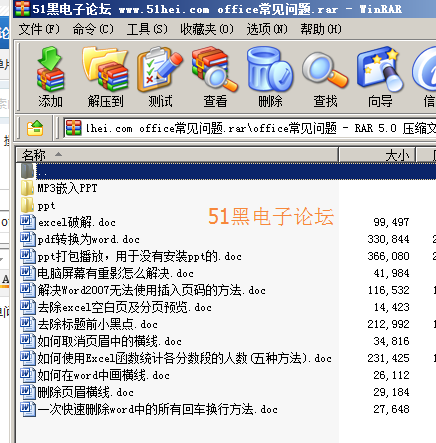Click the doc icon of 如何在word中画横线.doc

click(x=28, y=375)
